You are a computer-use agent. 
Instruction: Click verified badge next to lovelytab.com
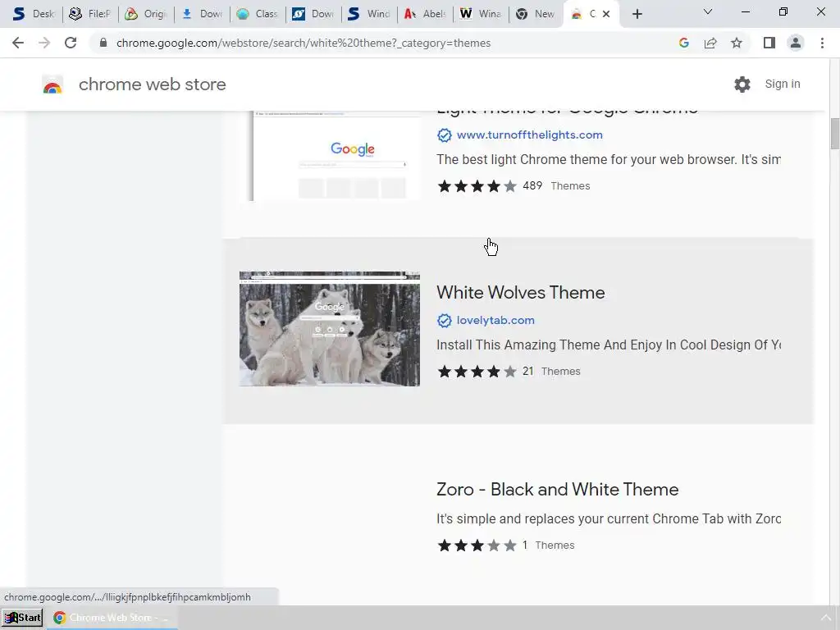(x=444, y=321)
